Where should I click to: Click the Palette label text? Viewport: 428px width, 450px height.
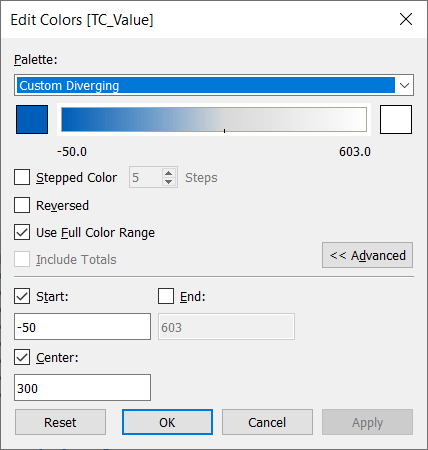(x=36, y=60)
